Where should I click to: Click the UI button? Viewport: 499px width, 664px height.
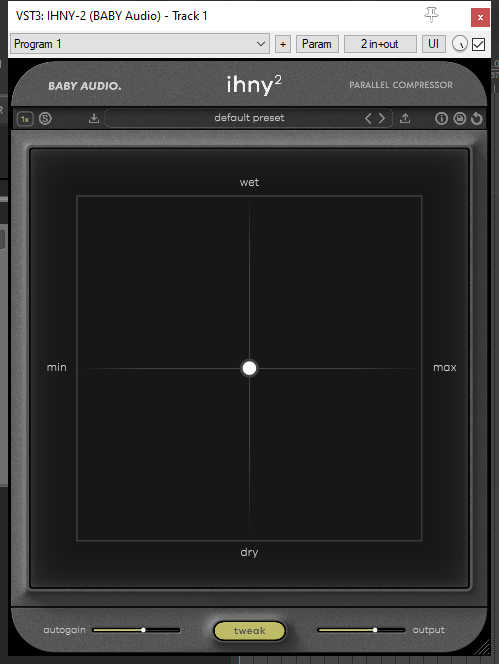coord(433,44)
